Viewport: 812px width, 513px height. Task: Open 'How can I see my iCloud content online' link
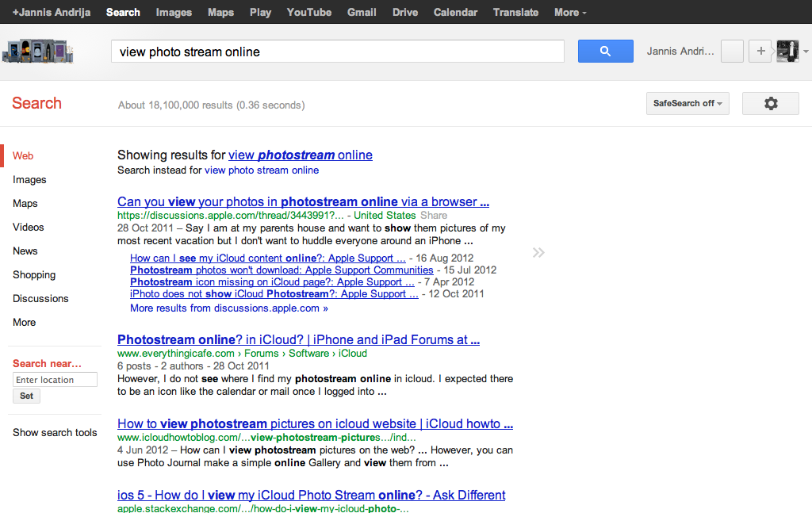[268, 258]
